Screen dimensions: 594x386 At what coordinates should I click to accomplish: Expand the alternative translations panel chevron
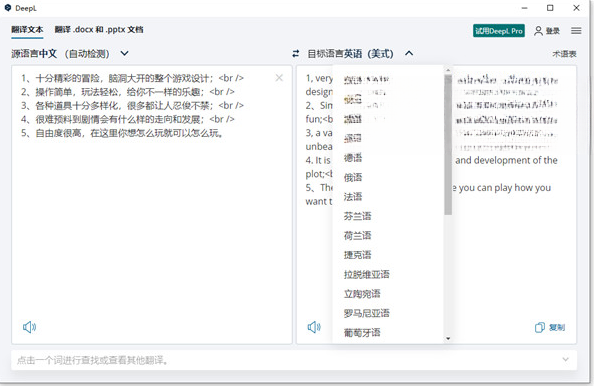click(565, 359)
